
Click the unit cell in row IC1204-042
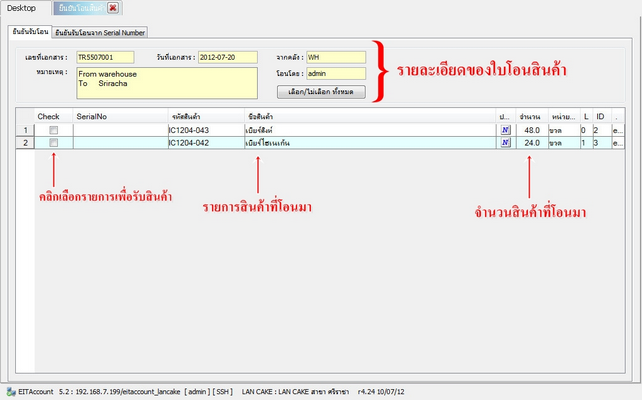(x=564, y=142)
